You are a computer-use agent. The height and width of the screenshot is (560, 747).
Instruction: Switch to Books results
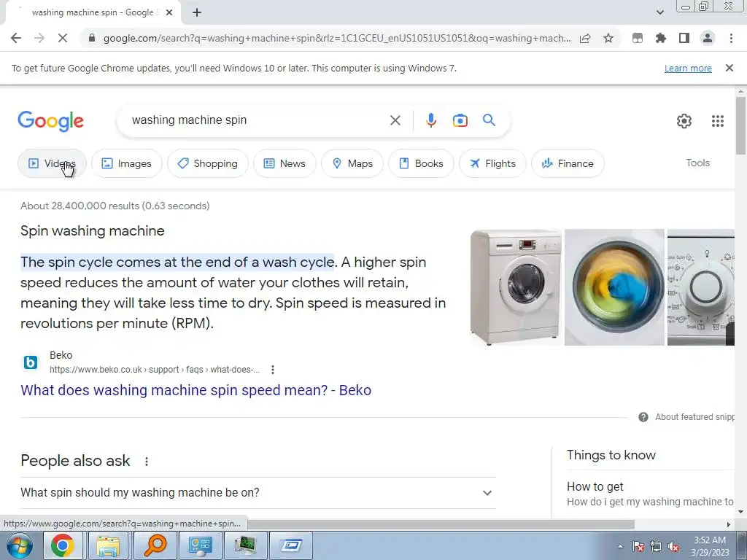421,163
